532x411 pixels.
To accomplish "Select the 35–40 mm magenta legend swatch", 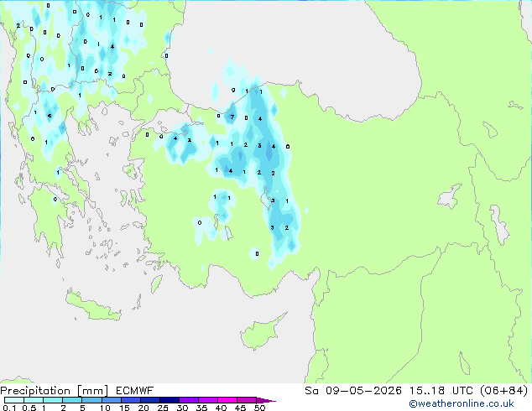I will (208, 400).
